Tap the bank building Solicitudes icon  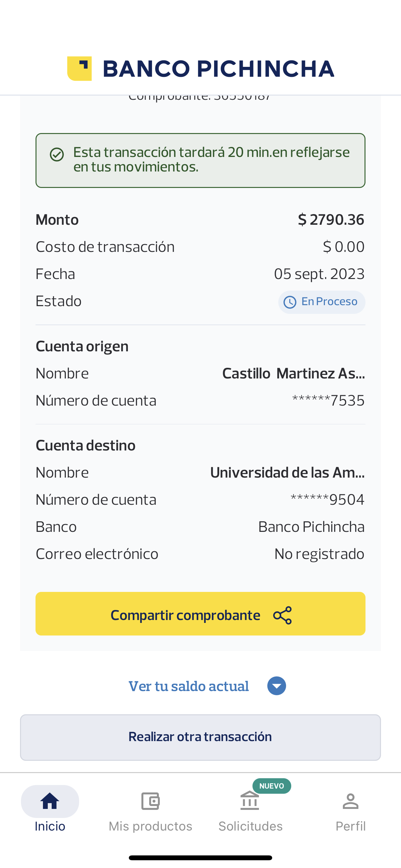pyautogui.click(x=250, y=801)
